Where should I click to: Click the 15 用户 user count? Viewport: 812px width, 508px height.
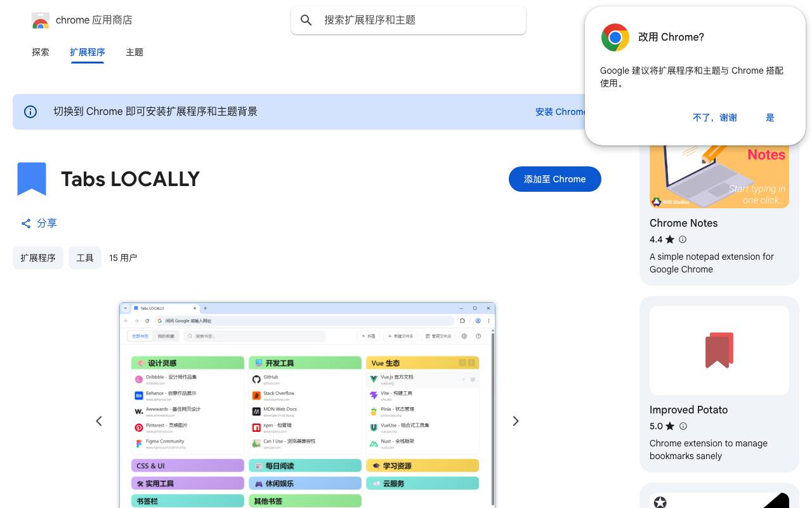(123, 258)
